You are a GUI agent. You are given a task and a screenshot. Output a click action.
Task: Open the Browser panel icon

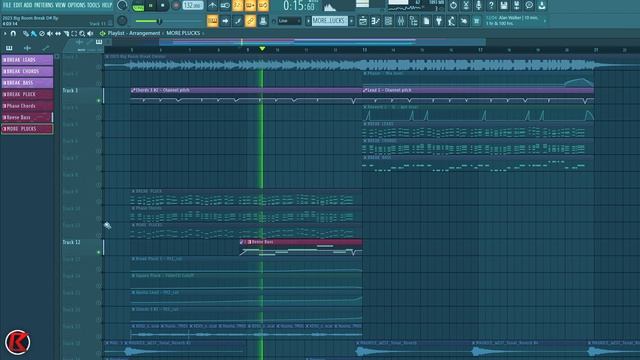click(x=413, y=20)
